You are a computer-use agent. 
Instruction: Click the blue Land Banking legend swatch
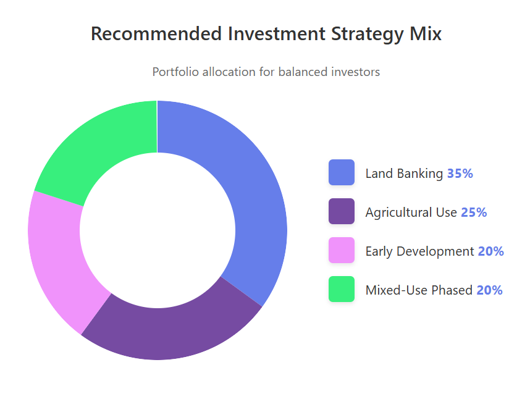(342, 172)
